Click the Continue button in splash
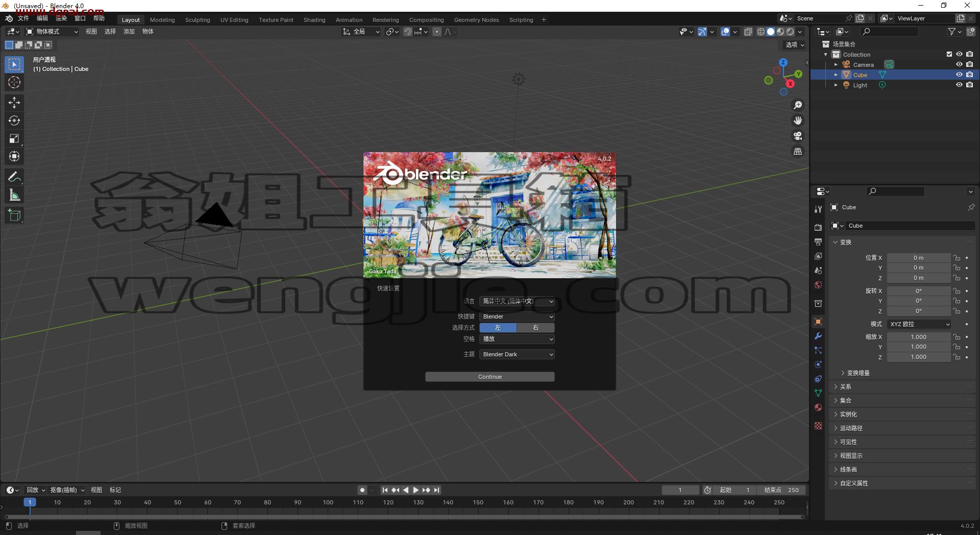The image size is (980, 535). 490,377
